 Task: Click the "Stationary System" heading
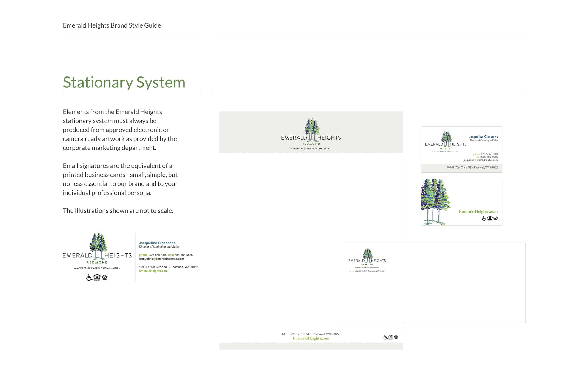[x=124, y=82]
